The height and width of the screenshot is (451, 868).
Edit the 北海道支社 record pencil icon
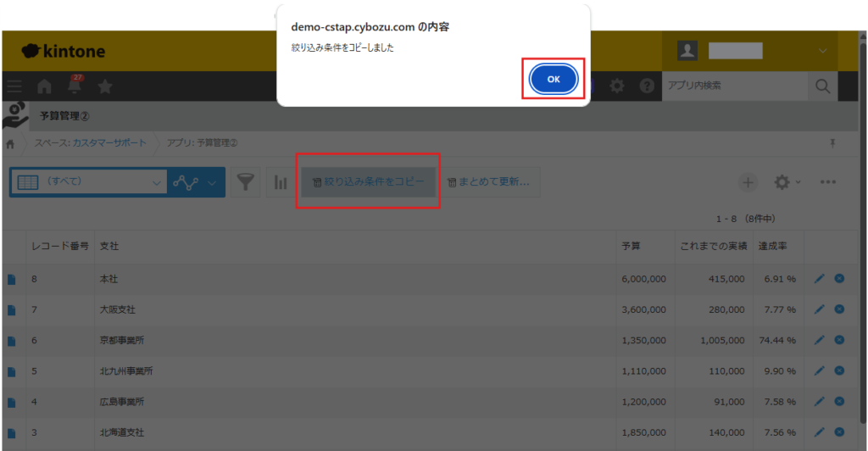pyautogui.click(x=820, y=432)
